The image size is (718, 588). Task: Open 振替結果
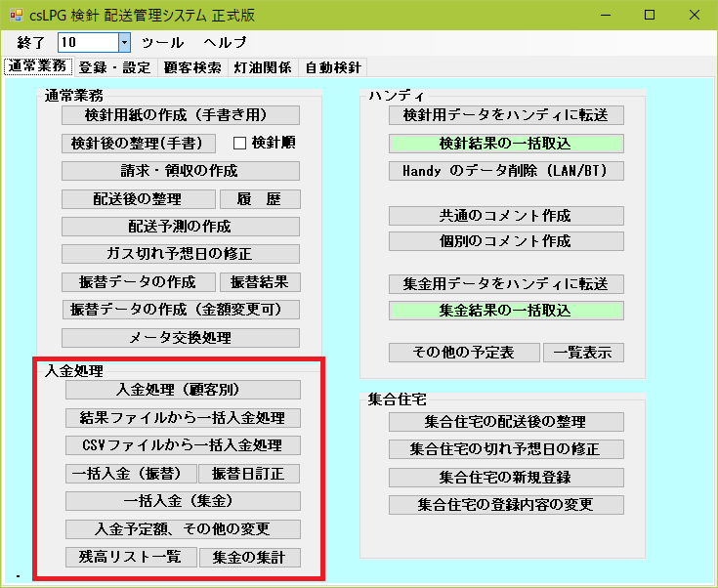click(260, 282)
